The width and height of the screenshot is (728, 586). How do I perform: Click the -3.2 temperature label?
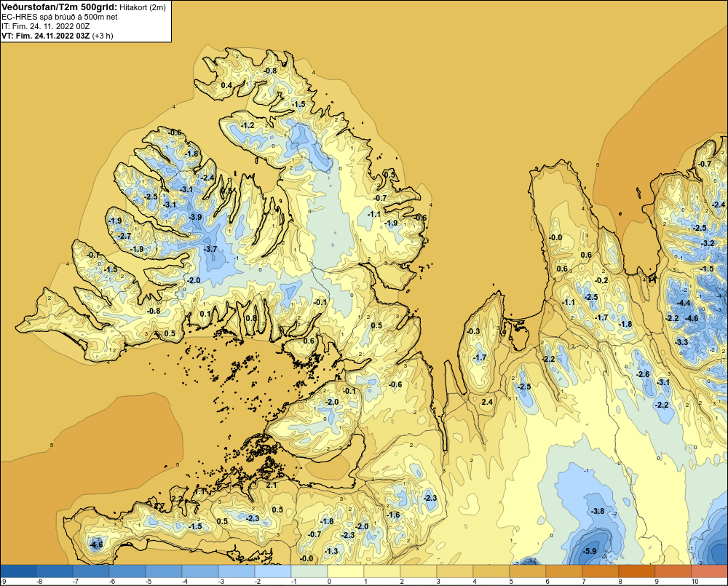(708, 243)
